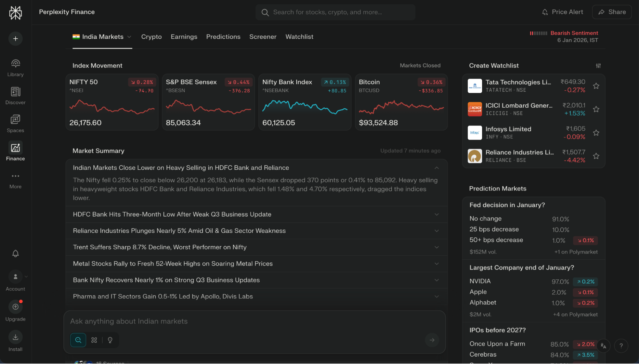Image resolution: width=639 pixels, height=364 pixels.
Task: Toggle star for Reliance Industries
Action: coord(596,156)
